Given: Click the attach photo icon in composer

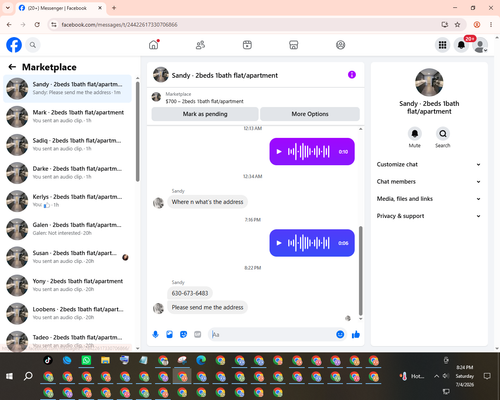Looking at the screenshot, I should click(x=169, y=334).
